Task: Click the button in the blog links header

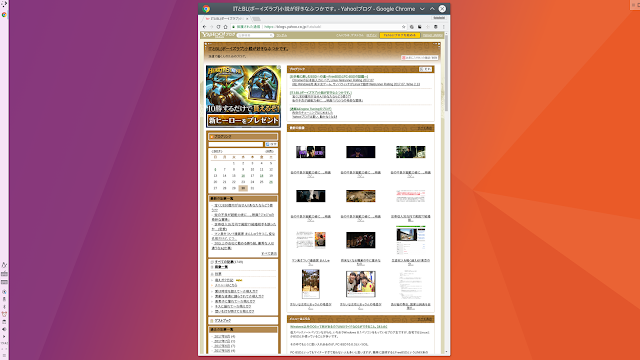Action: [425, 69]
